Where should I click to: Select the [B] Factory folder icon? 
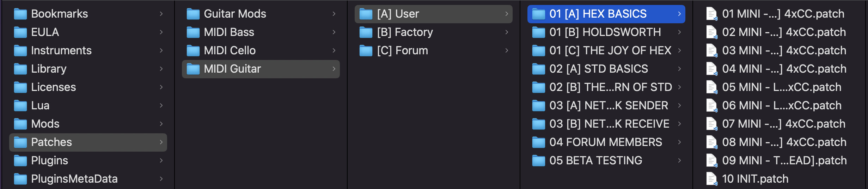click(366, 32)
